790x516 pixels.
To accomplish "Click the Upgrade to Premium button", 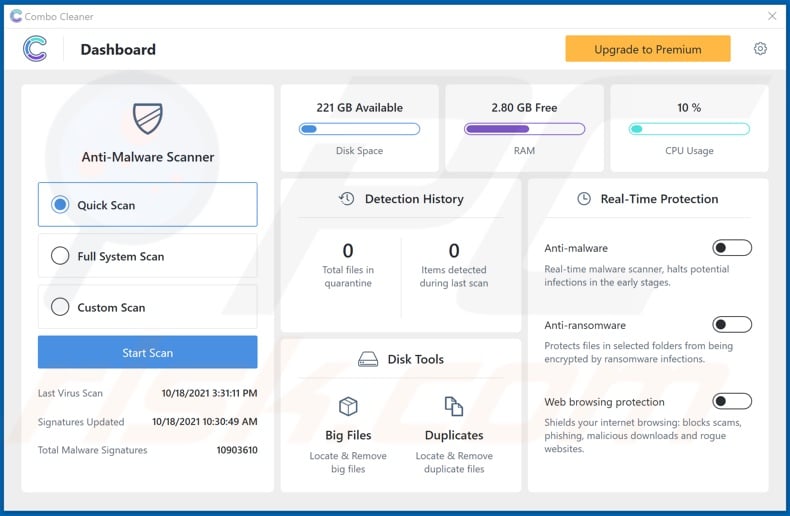I will coord(647,49).
